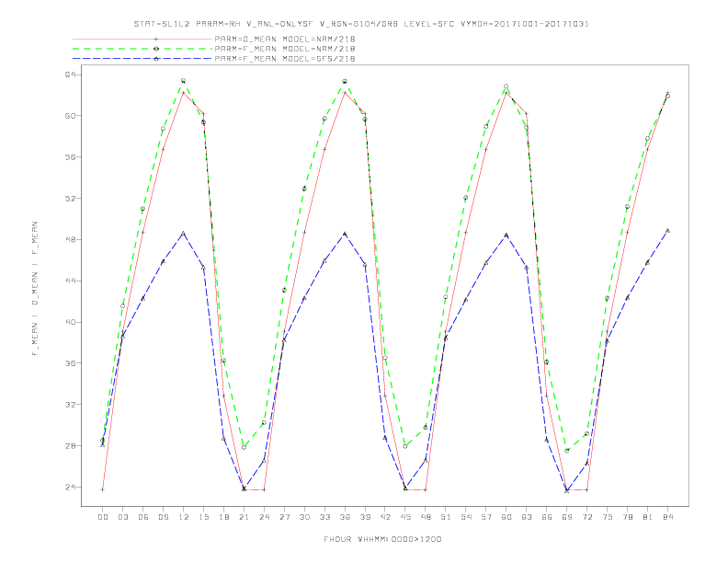Click x-axis tick label 66
This screenshot has height=563, width=728.
pyautogui.click(x=547, y=517)
